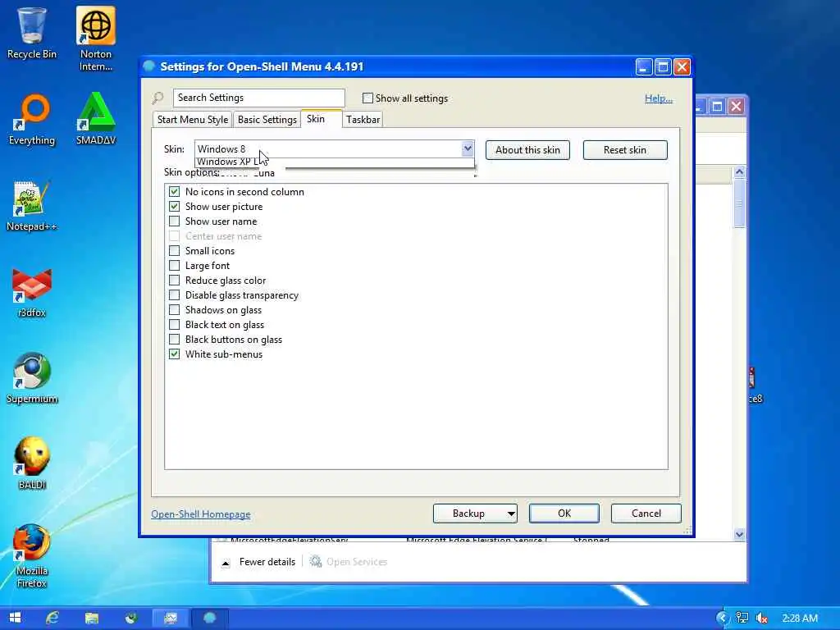The image size is (840, 630).
Task: Enable Shadows on glass checkbox
Action: coord(174,309)
